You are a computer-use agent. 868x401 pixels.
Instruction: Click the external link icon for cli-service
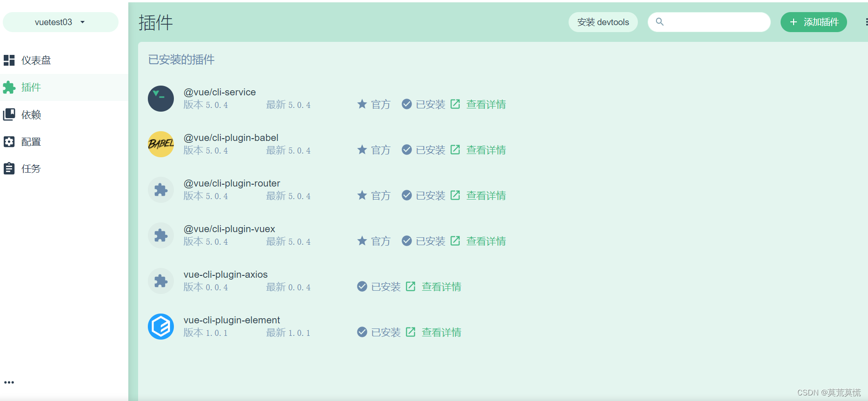coord(455,104)
